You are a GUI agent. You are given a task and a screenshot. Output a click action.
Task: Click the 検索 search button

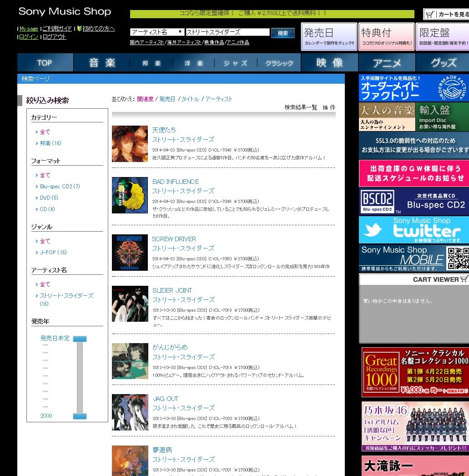(x=283, y=33)
